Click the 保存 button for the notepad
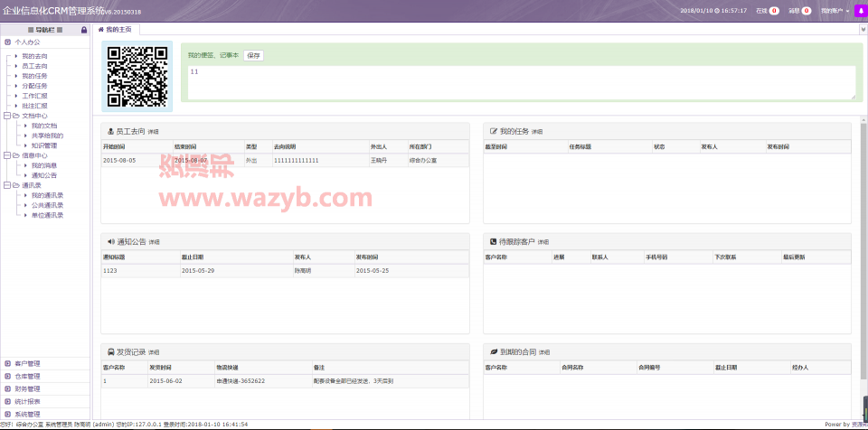Image resolution: width=868 pixels, height=430 pixels. pos(253,55)
